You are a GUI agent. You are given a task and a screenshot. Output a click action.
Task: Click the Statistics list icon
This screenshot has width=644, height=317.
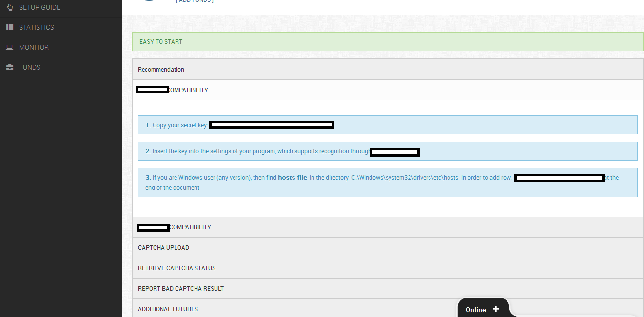pyautogui.click(x=10, y=27)
